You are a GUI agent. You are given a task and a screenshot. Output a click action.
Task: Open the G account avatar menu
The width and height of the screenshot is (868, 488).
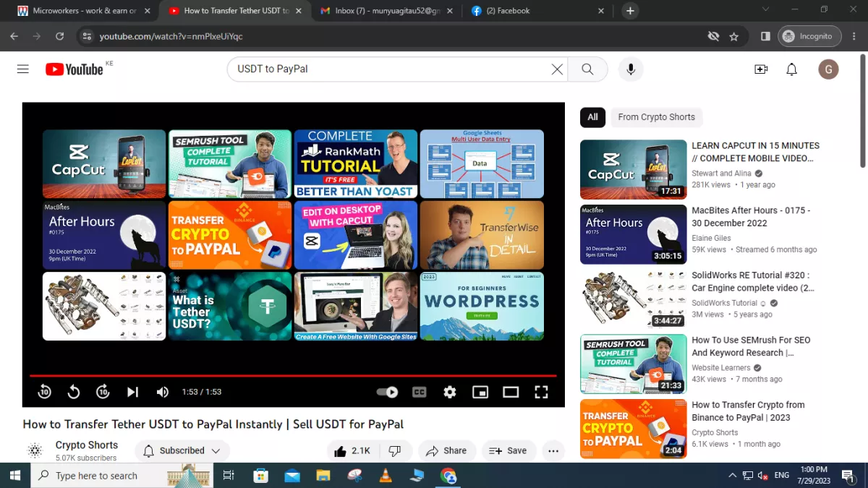point(828,69)
